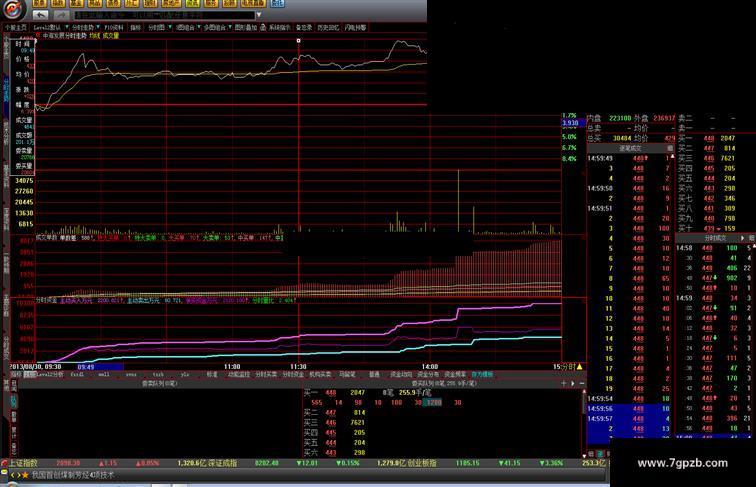Select the 资金动向 bottom tab
The width and height of the screenshot is (756, 487).
(x=401, y=374)
